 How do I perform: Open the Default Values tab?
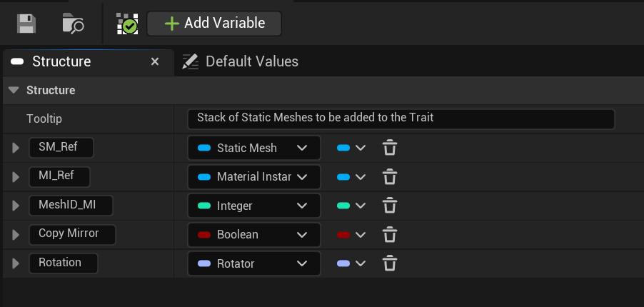[241, 61]
